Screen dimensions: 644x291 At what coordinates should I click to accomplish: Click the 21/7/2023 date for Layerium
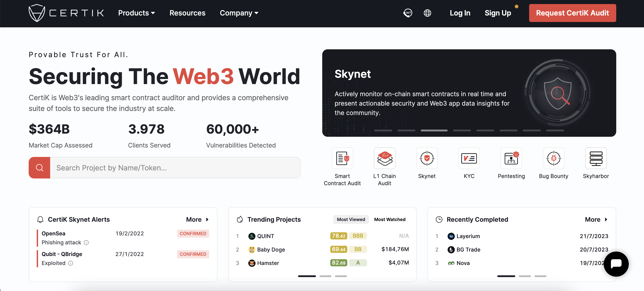pyautogui.click(x=594, y=236)
